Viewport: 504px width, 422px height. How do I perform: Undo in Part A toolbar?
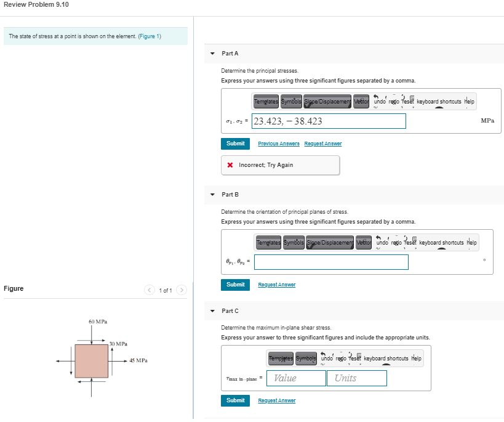click(380, 102)
